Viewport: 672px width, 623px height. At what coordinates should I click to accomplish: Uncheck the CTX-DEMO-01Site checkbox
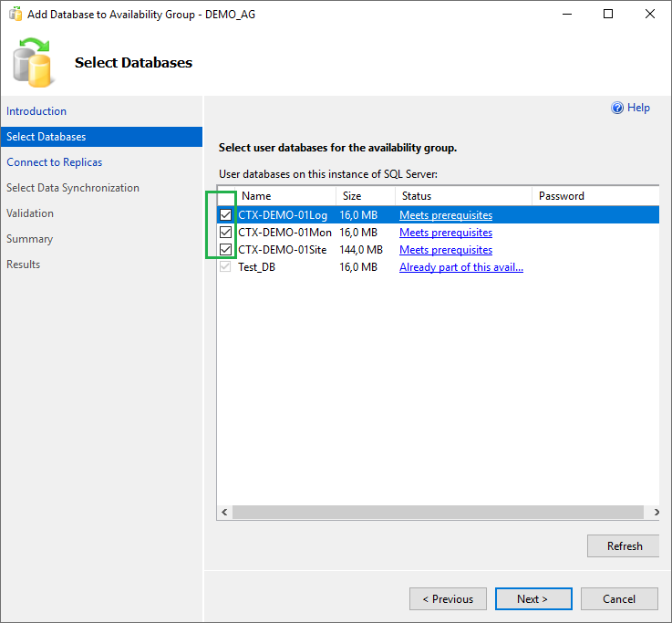(225, 250)
